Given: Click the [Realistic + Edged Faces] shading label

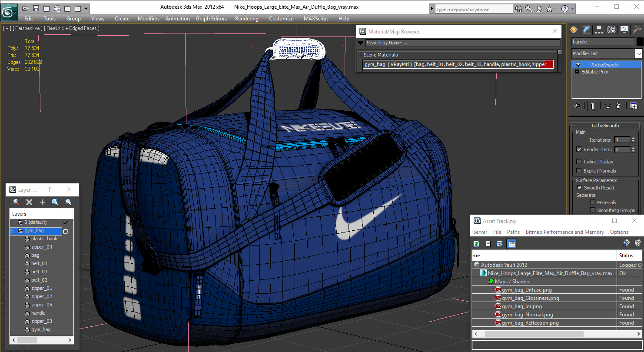Looking at the screenshot, I should 72,28.
